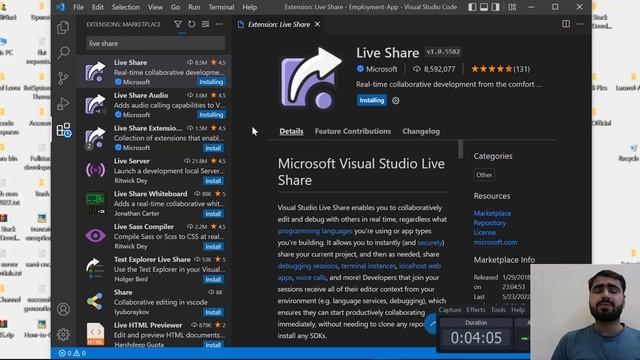Select the Live Server extension icon

pyautogui.click(x=95, y=170)
